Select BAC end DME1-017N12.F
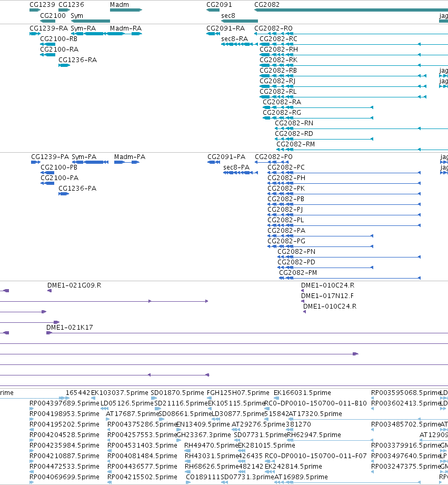This screenshot has height=485, width=448. (327, 296)
